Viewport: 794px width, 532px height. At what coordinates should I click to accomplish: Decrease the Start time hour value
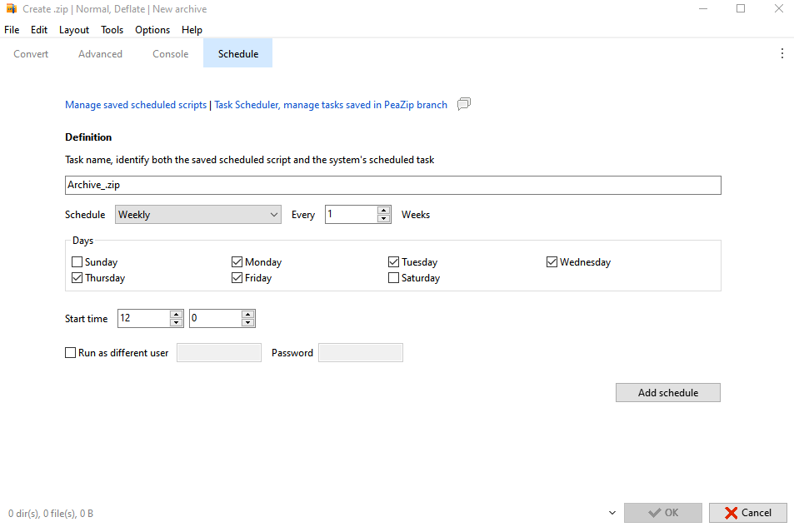tap(176, 322)
